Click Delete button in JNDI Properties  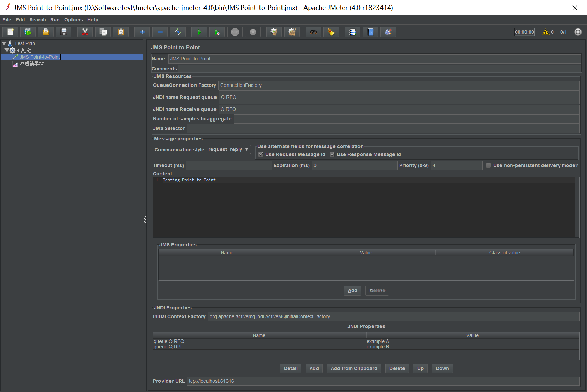(397, 368)
